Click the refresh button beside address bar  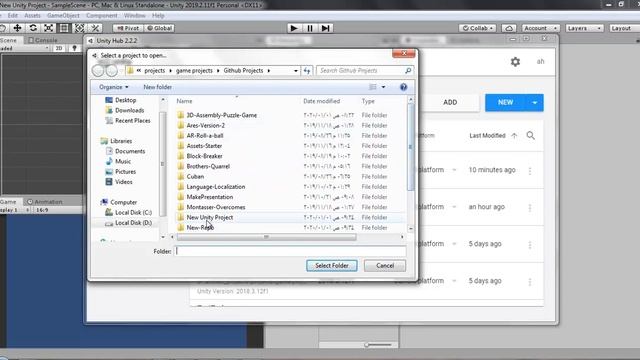tap(307, 71)
